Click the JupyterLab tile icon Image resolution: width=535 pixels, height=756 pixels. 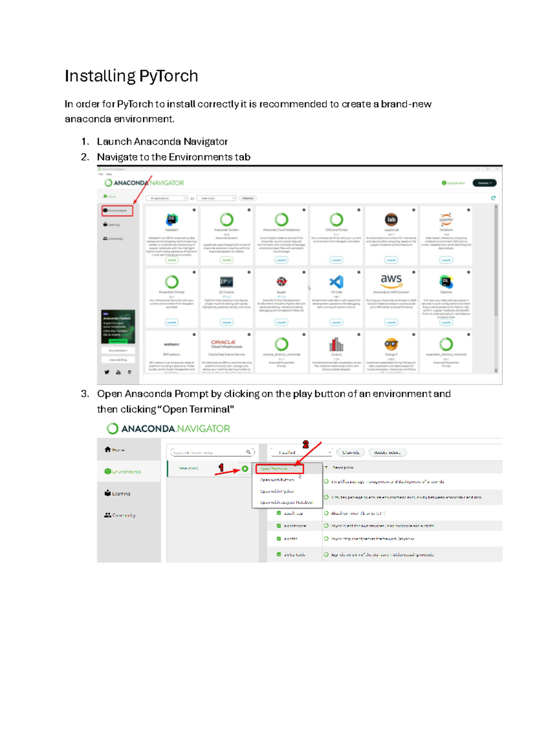tap(391, 219)
